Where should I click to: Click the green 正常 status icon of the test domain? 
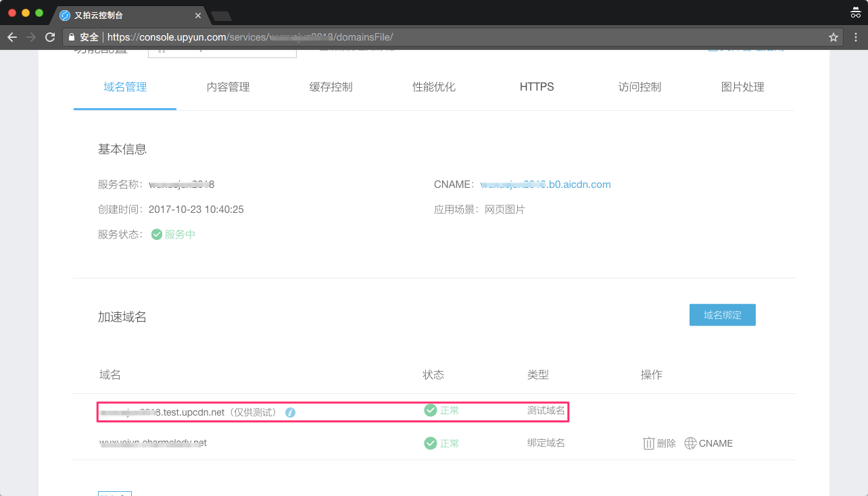tap(430, 410)
